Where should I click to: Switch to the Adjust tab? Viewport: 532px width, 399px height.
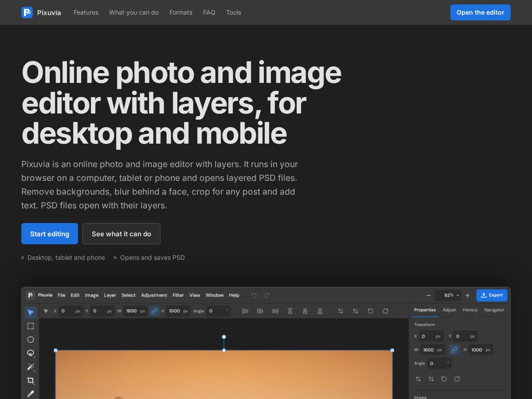pyautogui.click(x=449, y=310)
